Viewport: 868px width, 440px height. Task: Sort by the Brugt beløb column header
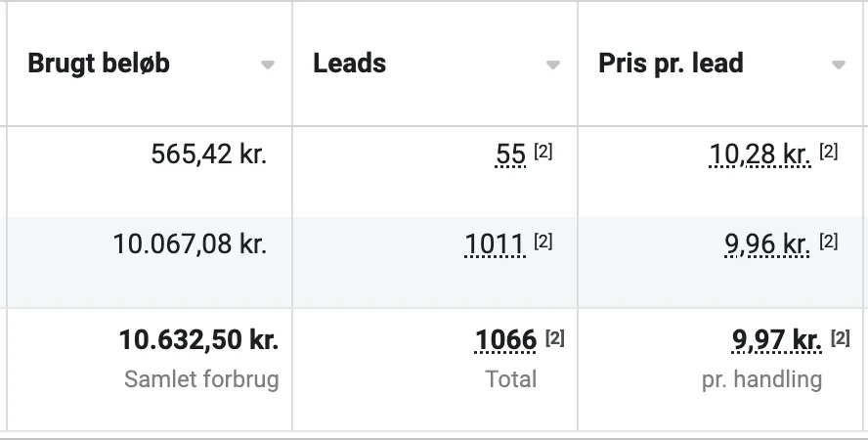[99, 64]
